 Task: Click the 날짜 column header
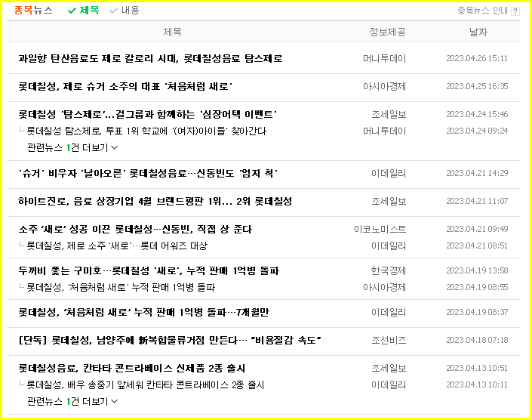(478, 32)
